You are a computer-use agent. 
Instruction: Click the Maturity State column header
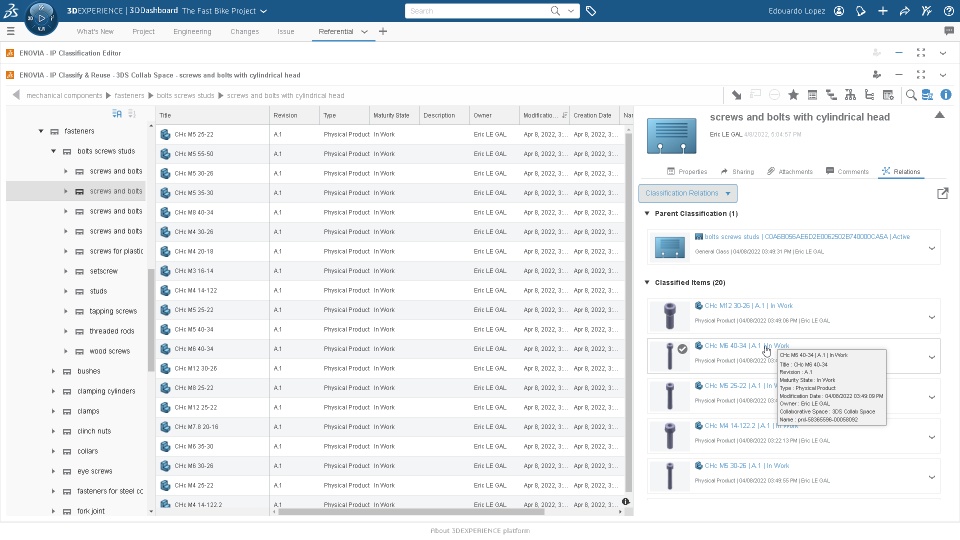click(394, 115)
